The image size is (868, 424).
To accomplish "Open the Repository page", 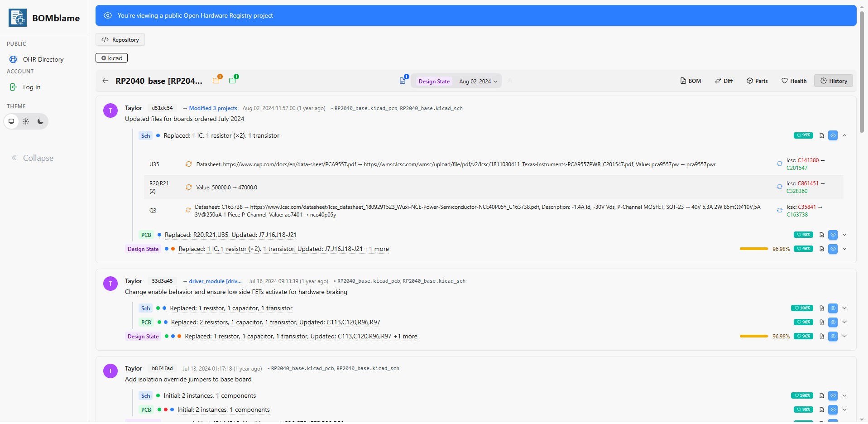I will click(x=120, y=39).
